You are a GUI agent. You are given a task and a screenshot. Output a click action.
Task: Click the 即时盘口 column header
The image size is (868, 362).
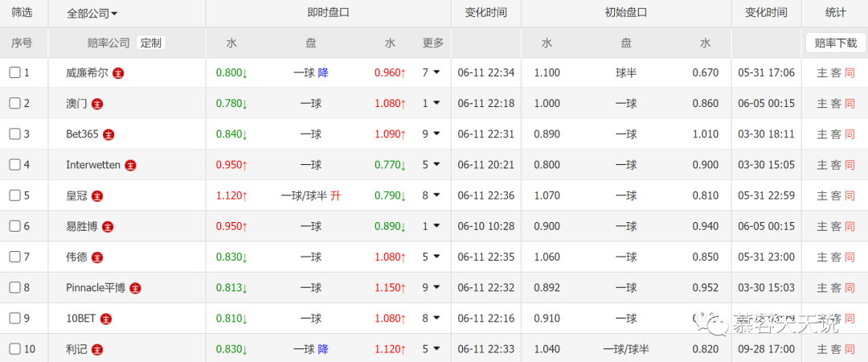pyautogui.click(x=328, y=12)
